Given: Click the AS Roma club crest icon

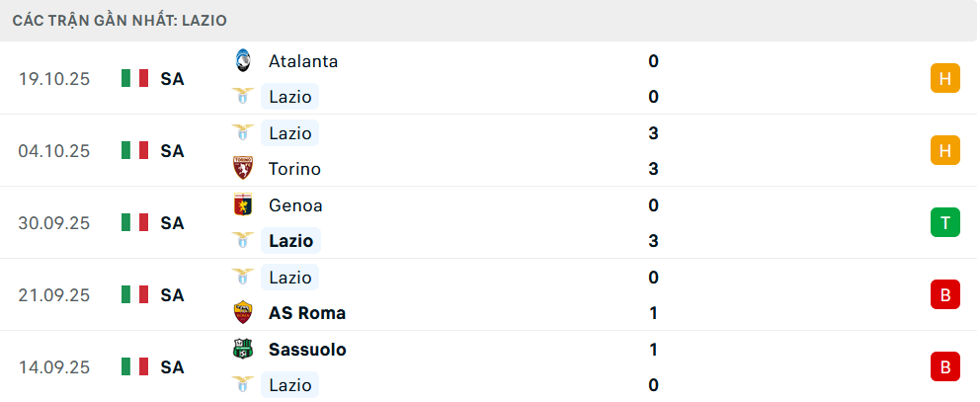Looking at the screenshot, I should pyautogui.click(x=242, y=313).
